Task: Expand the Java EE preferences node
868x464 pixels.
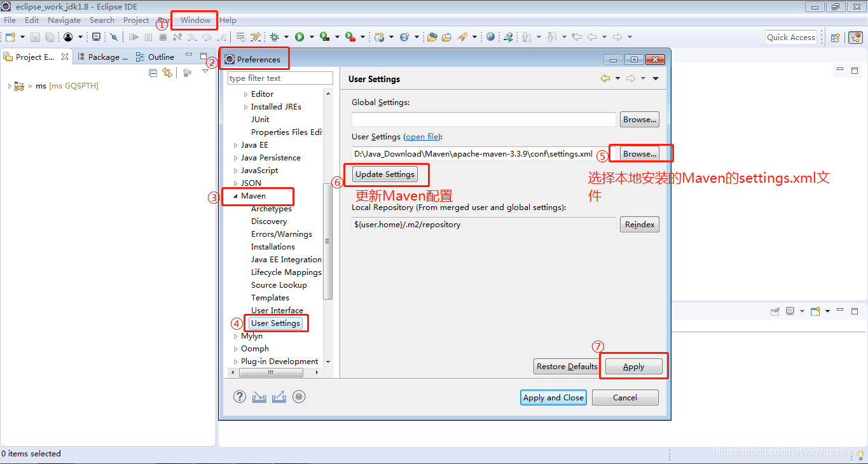Action: coord(236,145)
